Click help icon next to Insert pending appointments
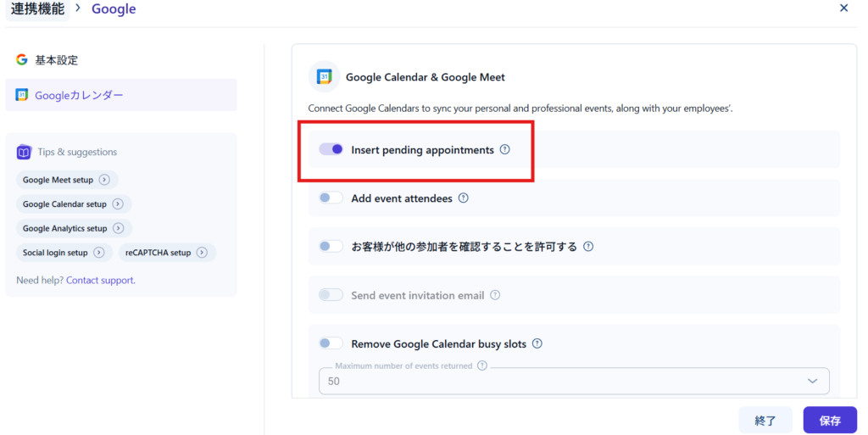Viewport: 868px width, 435px height. 505,149
